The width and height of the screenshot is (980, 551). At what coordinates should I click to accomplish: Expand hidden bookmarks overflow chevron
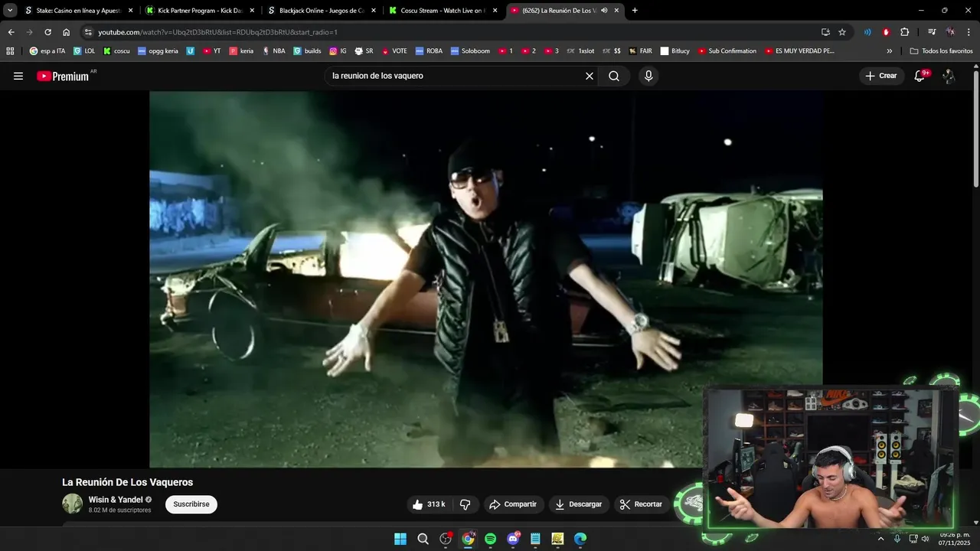889,51
